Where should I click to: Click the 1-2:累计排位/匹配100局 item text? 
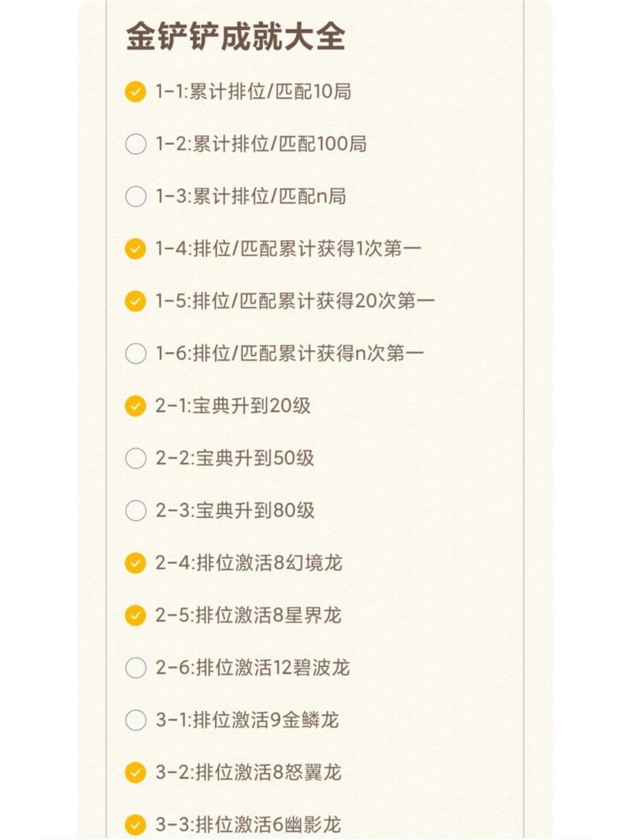[x=261, y=144]
